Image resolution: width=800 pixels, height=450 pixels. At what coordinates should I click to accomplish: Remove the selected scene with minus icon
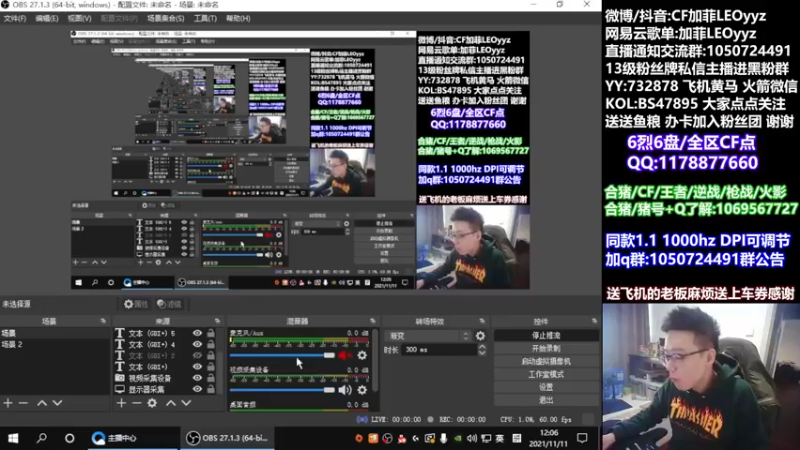pos(23,403)
